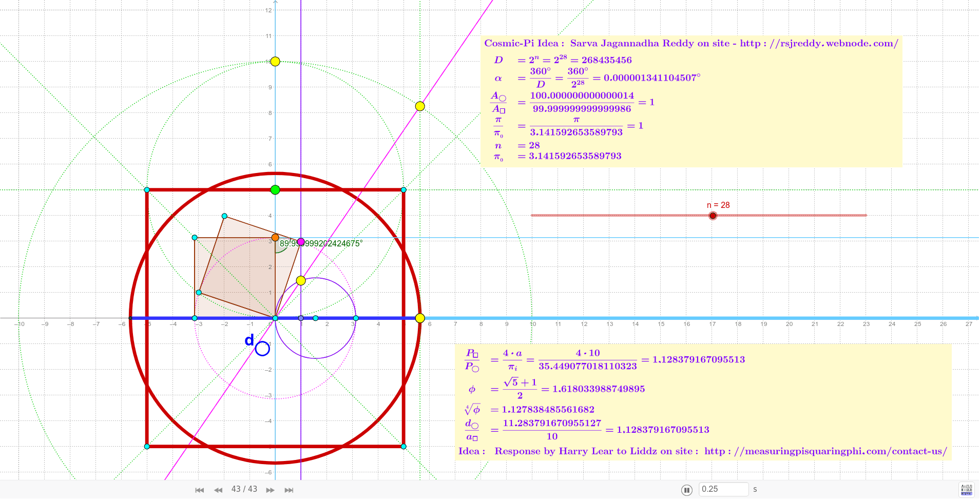The height and width of the screenshot is (499, 980).
Task: Advance one construction step forward
Action: point(270,490)
